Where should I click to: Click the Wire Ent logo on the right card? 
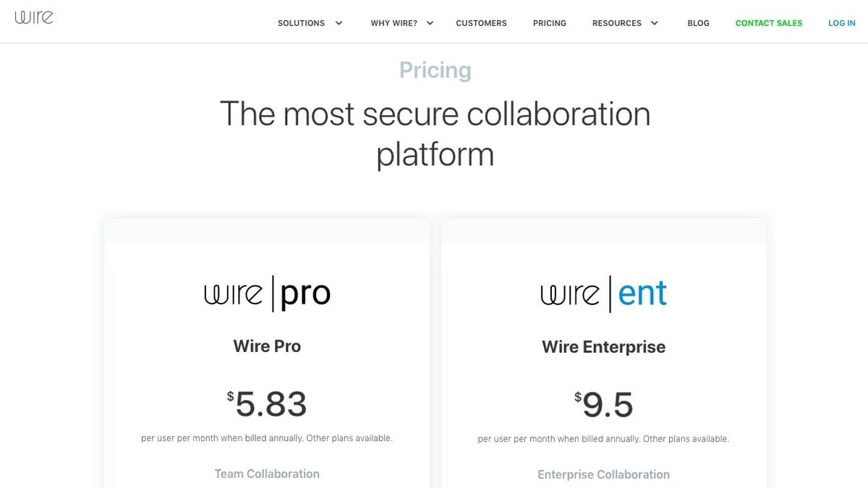603,292
